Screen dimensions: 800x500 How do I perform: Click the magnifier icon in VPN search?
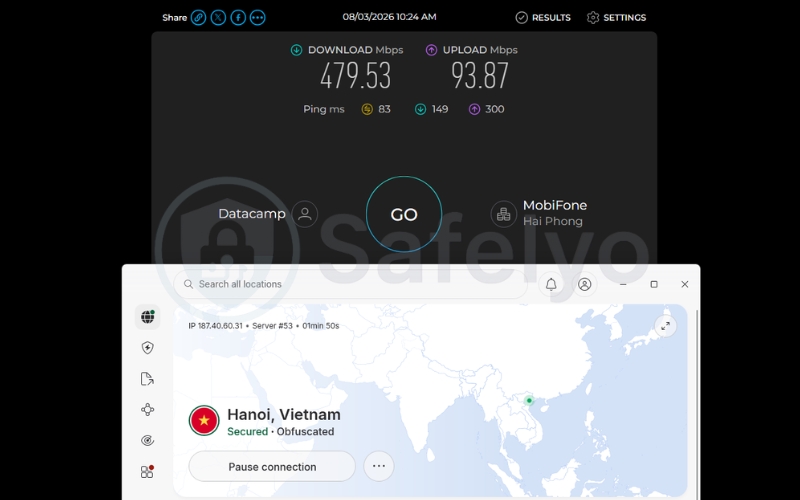click(188, 284)
